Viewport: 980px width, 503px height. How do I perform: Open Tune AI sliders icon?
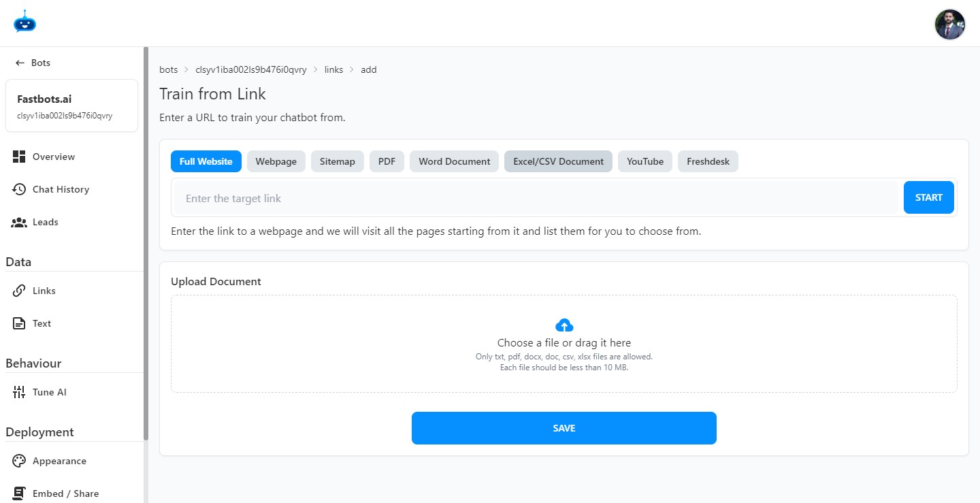coord(19,392)
